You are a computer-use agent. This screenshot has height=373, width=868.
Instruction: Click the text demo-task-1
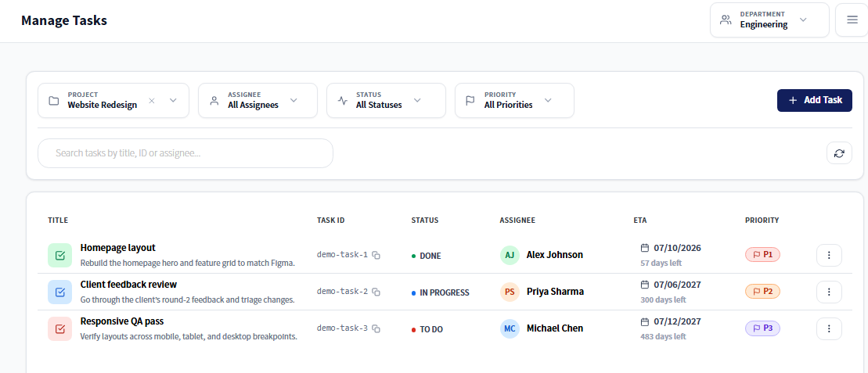(342, 255)
